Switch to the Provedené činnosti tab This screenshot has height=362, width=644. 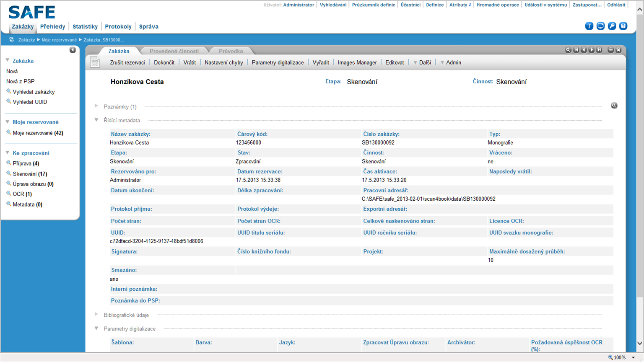click(x=174, y=51)
